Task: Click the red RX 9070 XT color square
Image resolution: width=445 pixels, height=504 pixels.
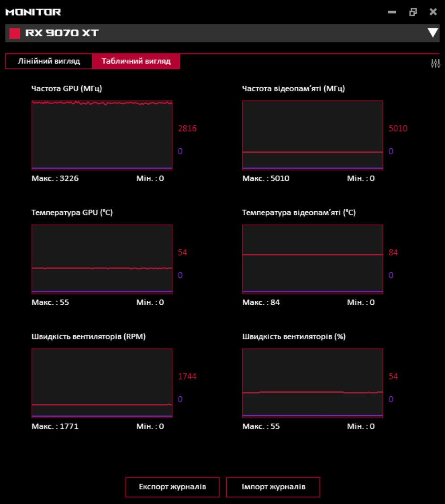Action: [x=14, y=33]
